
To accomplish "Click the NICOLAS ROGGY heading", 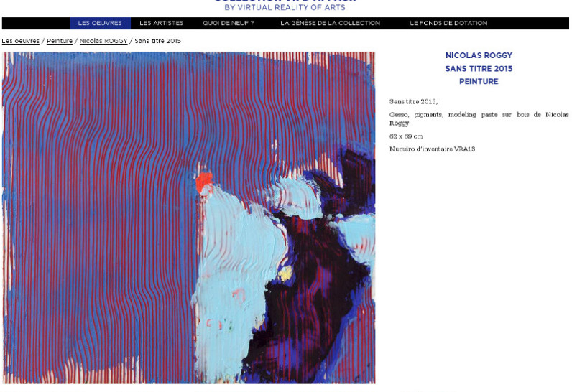I will [479, 55].
